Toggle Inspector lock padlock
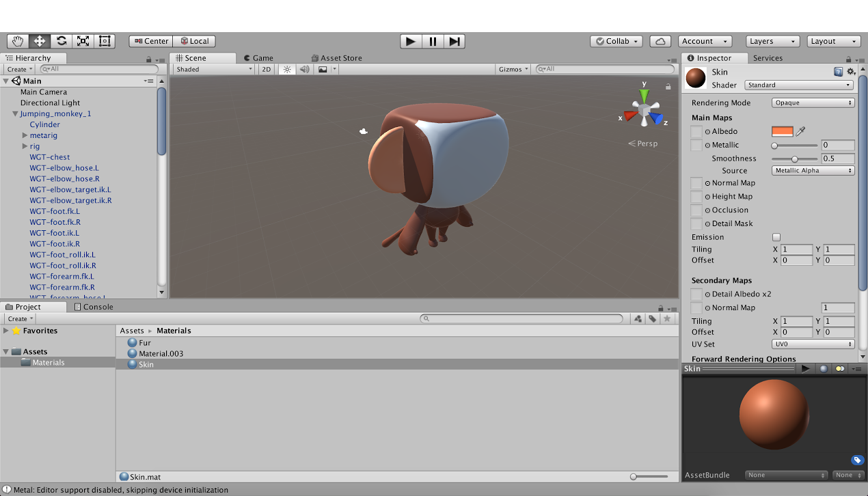868x496 pixels. [x=848, y=57]
